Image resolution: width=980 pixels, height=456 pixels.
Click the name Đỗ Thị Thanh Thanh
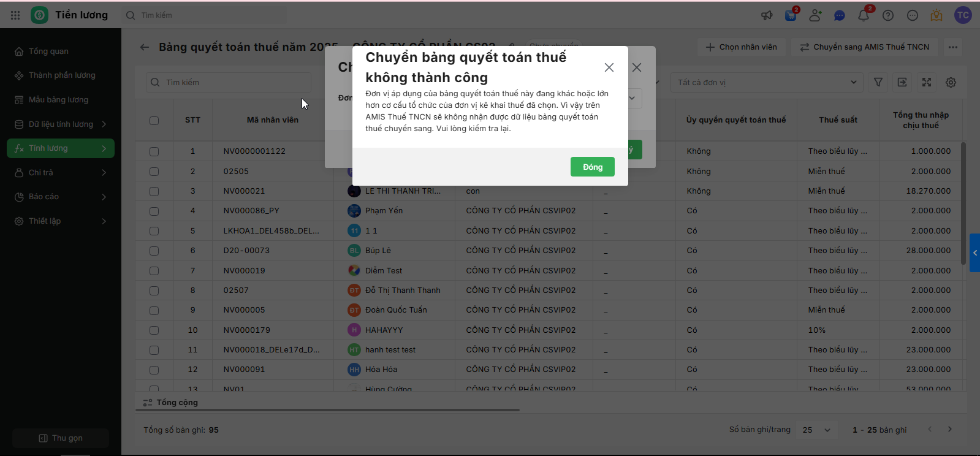click(x=403, y=291)
